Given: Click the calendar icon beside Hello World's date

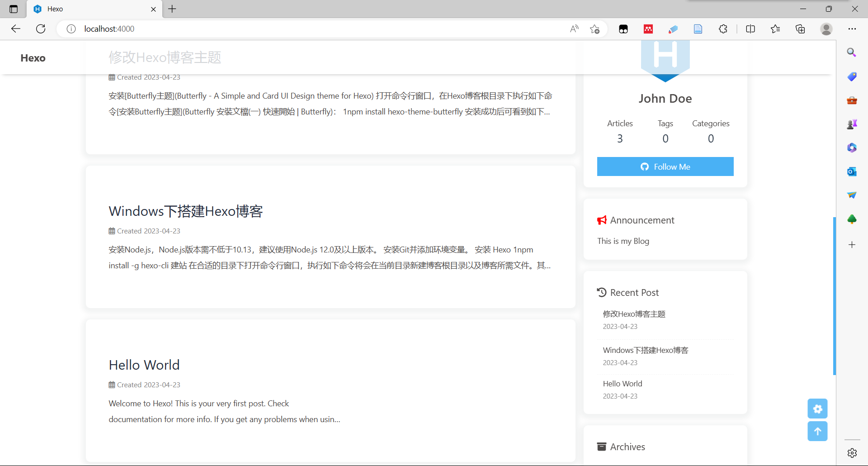Looking at the screenshot, I should (x=112, y=384).
